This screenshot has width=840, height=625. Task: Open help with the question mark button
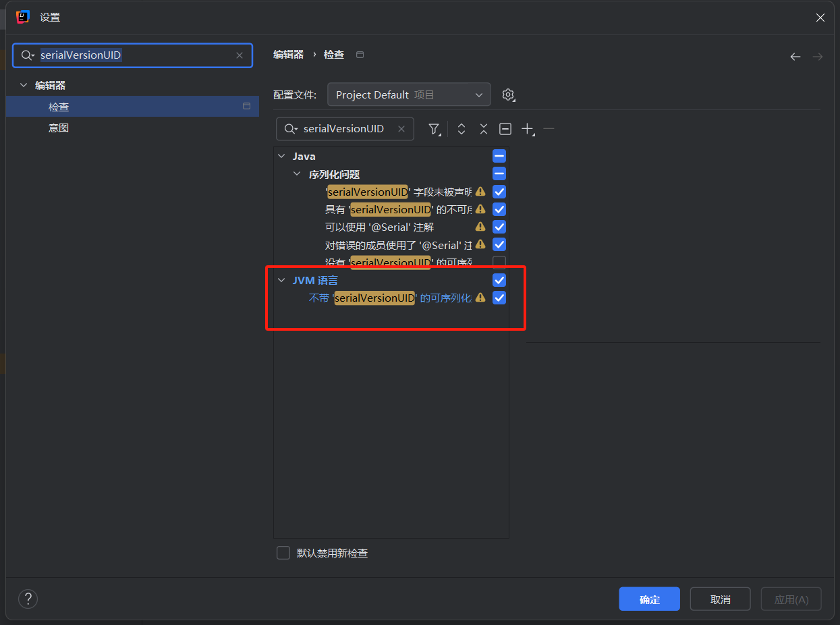[28, 599]
